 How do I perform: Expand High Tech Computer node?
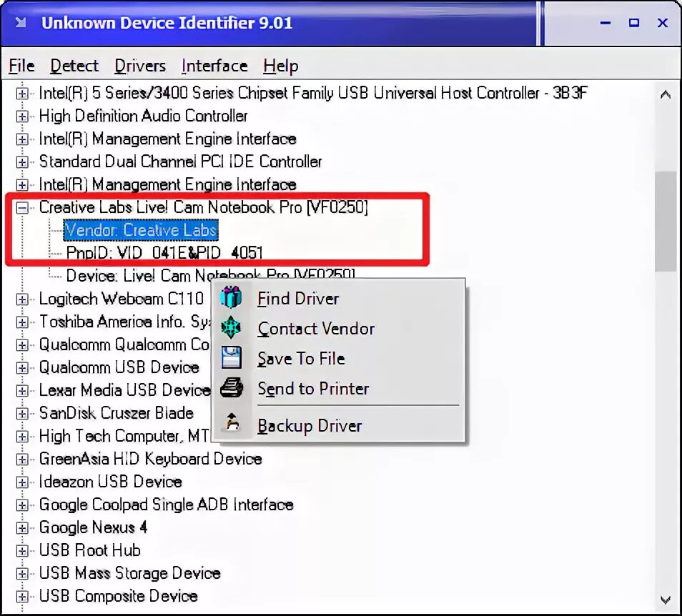click(x=22, y=437)
